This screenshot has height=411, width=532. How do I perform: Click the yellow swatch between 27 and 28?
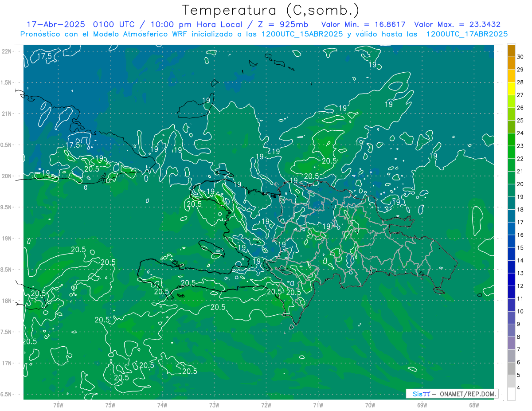(x=511, y=89)
